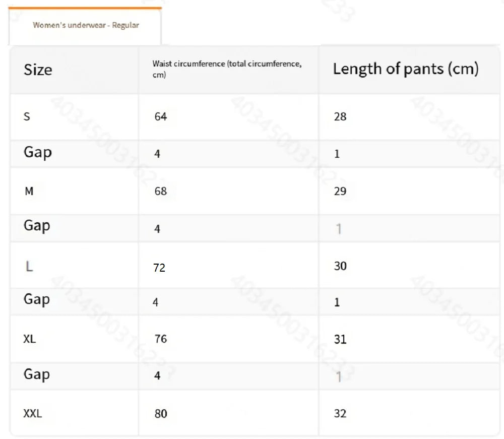This screenshot has width=504, height=439.
Task: Click waist value 80 for size XXL
Action: (x=161, y=414)
